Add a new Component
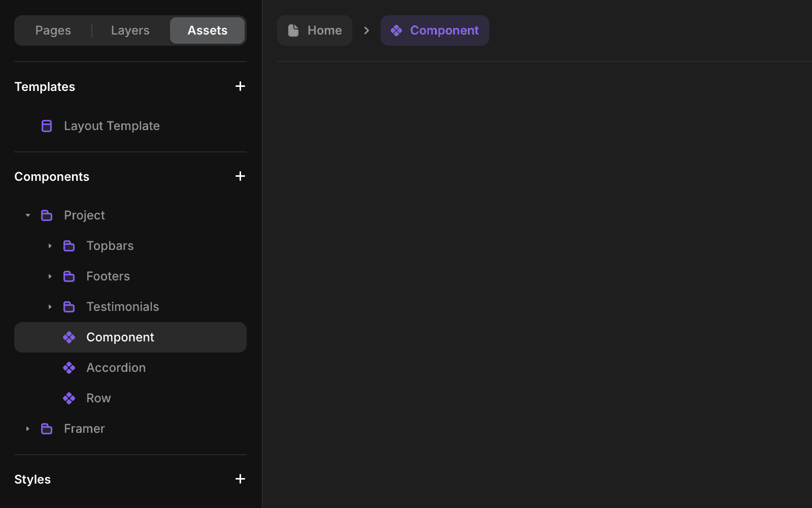This screenshot has height=508, width=812. tap(240, 176)
